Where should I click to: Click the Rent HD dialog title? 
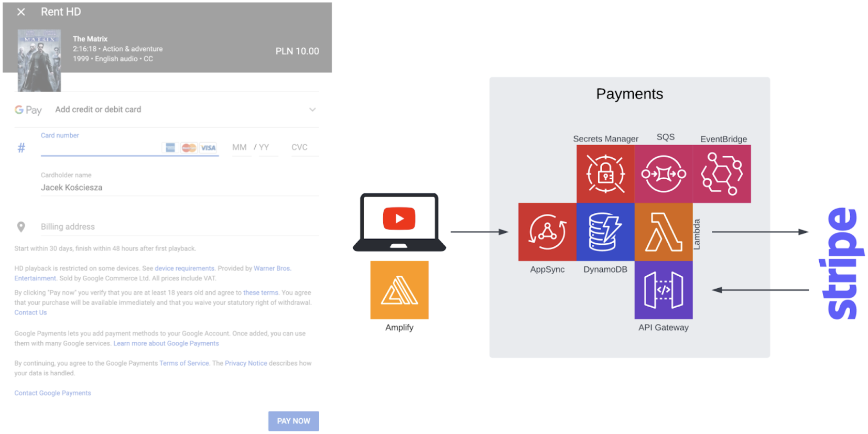click(61, 12)
